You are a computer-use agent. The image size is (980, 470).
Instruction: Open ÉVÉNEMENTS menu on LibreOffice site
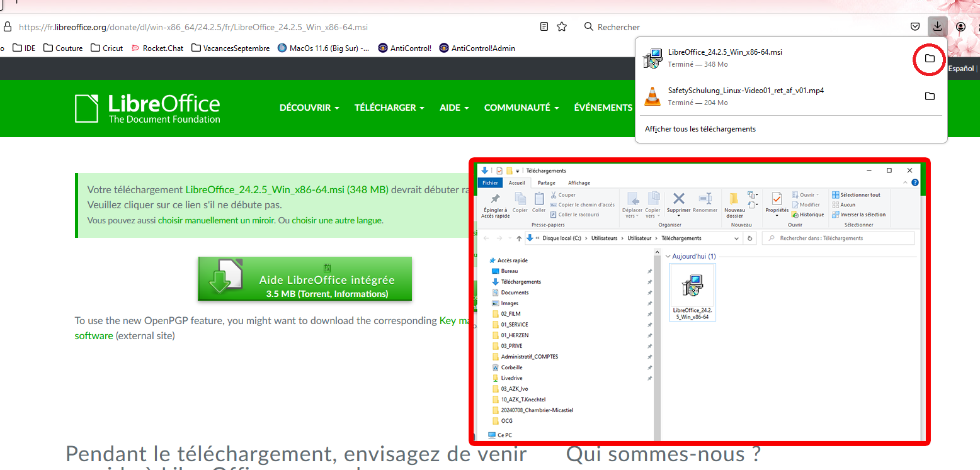tap(603, 108)
